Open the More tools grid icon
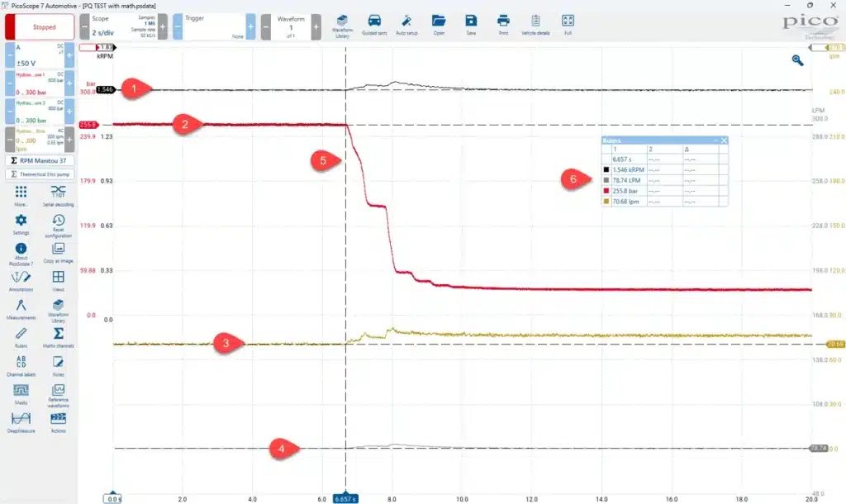This screenshot has height=504, width=846. [x=21, y=195]
